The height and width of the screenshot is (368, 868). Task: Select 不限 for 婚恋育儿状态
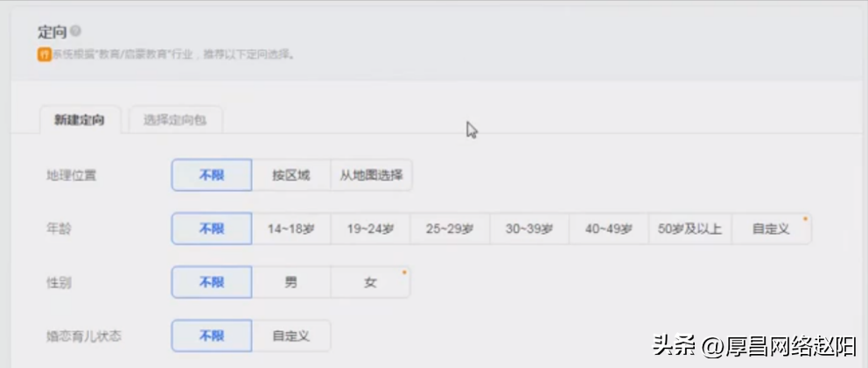coord(212,336)
